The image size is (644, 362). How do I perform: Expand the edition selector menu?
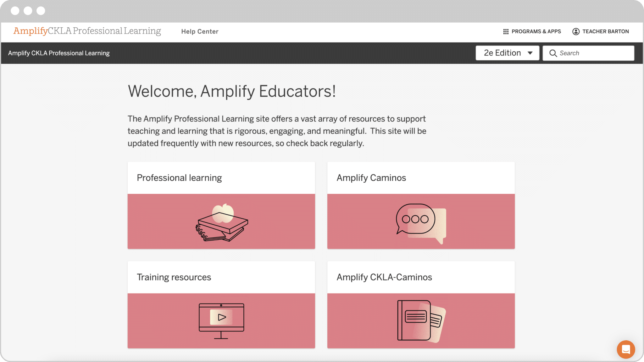click(x=507, y=53)
